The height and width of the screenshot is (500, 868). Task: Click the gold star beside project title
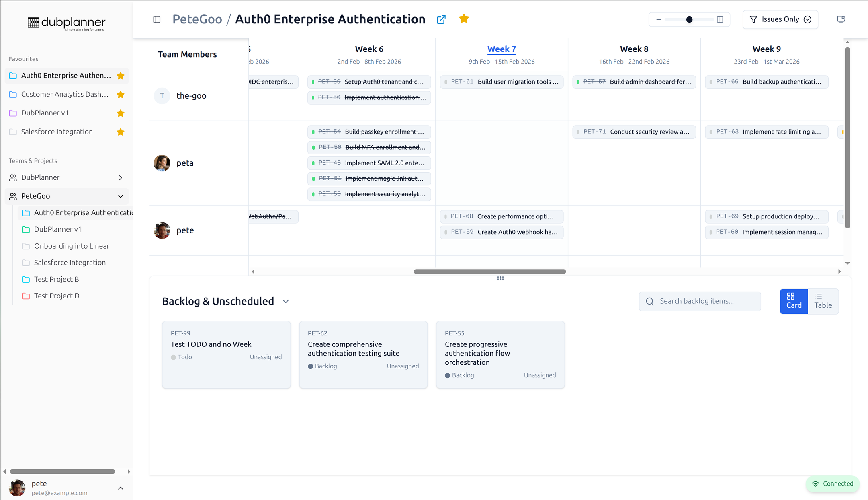point(464,19)
